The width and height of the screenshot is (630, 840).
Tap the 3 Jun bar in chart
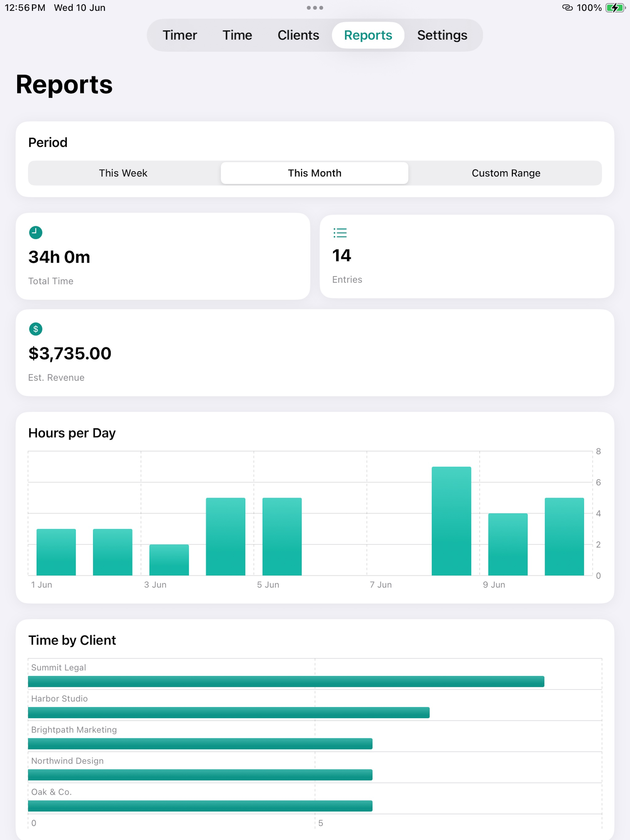coord(169,560)
